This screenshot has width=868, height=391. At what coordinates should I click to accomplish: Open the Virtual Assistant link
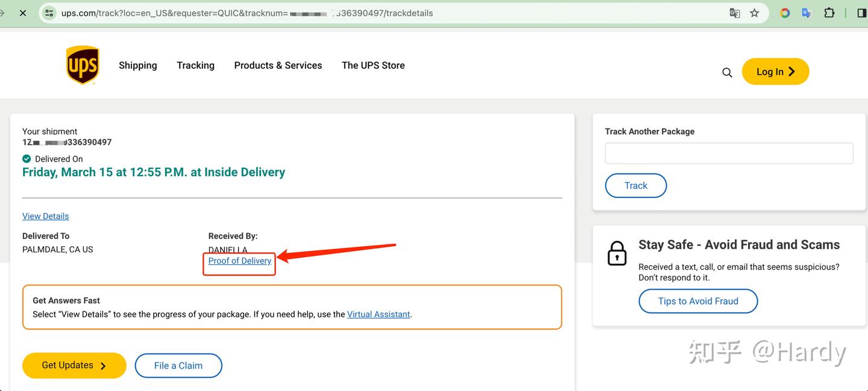click(x=379, y=314)
